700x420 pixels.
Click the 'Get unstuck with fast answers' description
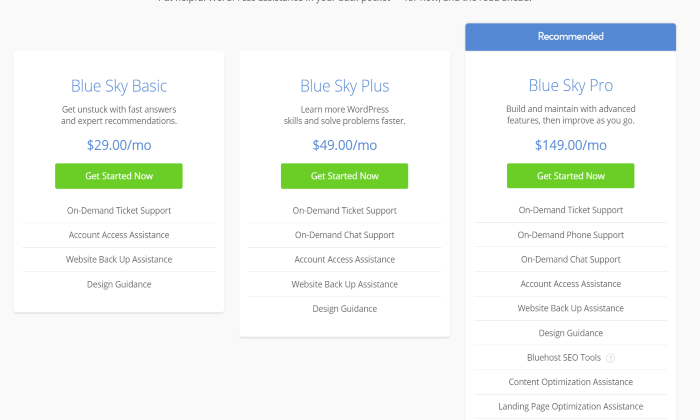119,115
